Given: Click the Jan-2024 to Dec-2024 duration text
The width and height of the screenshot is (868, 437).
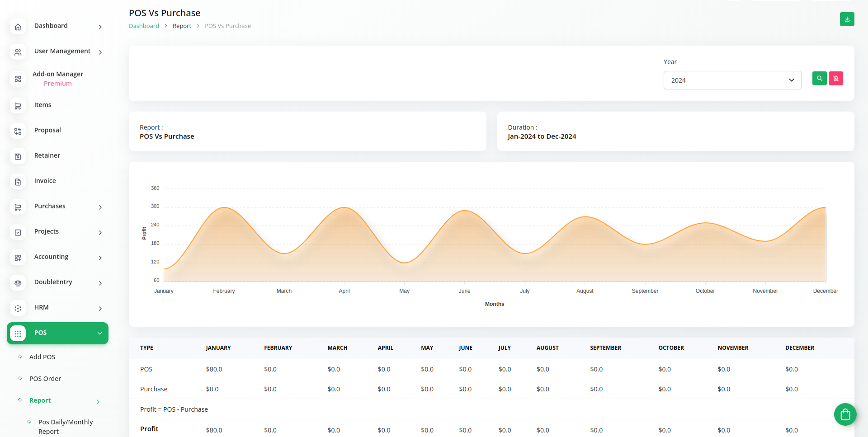Looking at the screenshot, I should pos(542,136).
